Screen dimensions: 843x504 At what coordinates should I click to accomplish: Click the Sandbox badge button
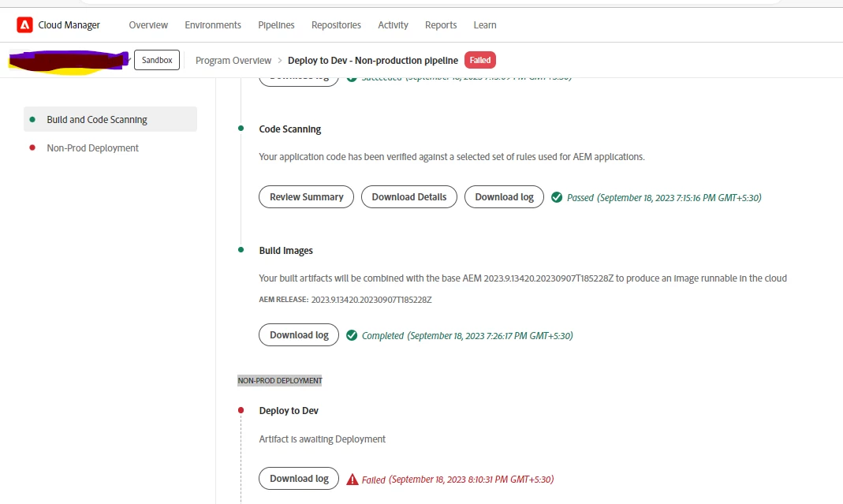click(x=157, y=60)
